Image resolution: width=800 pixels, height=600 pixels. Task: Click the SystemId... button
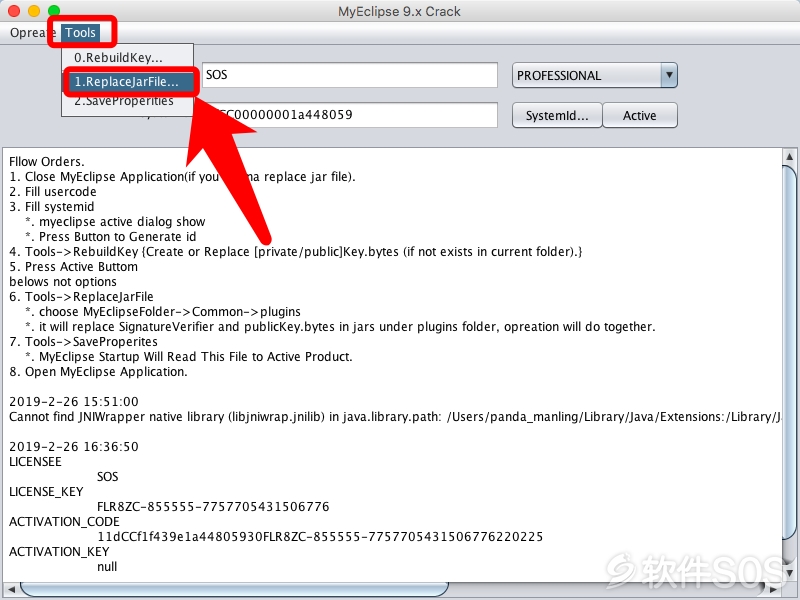click(557, 115)
